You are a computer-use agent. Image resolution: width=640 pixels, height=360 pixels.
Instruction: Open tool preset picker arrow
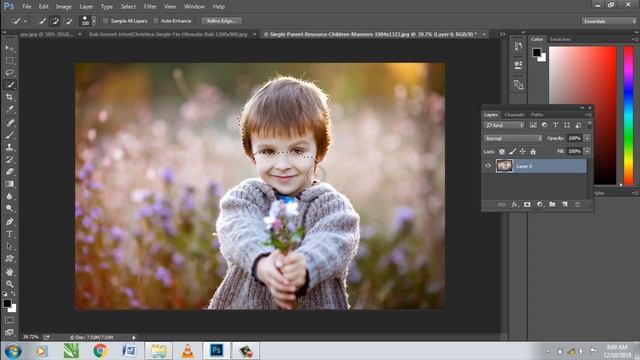(x=25, y=21)
